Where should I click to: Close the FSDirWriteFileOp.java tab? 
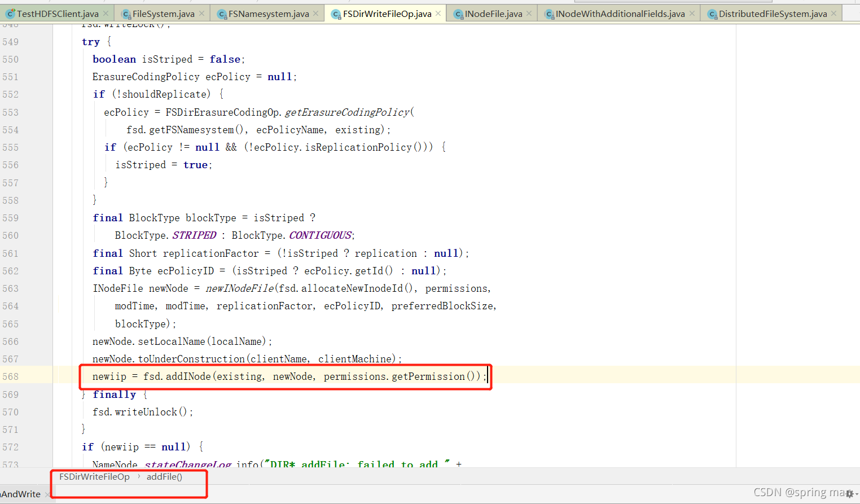tap(438, 14)
